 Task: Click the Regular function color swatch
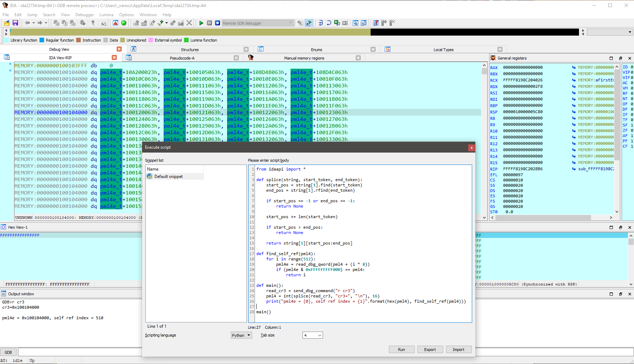42,40
